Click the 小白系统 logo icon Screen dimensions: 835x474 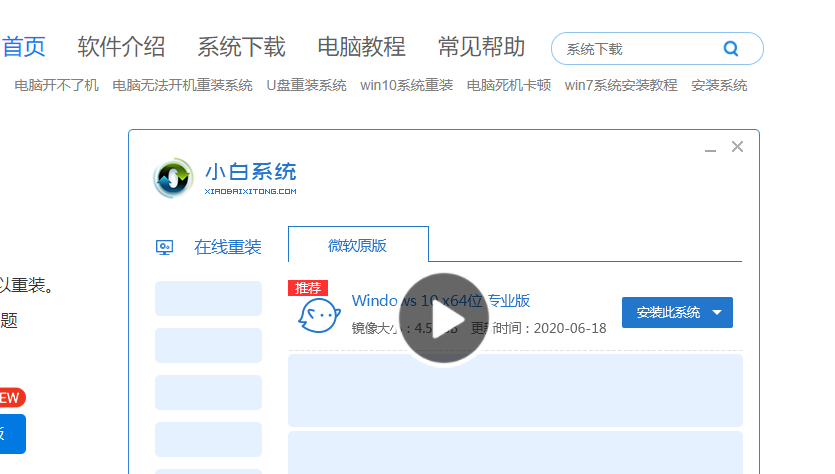point(173,178)
